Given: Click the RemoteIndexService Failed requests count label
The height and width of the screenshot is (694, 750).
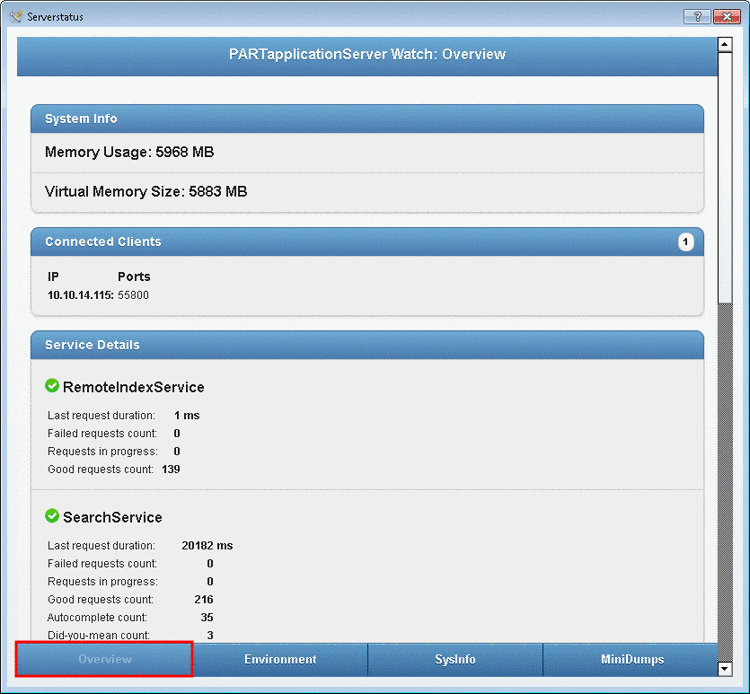Looking at the screenshot, I should click(102, 433).
